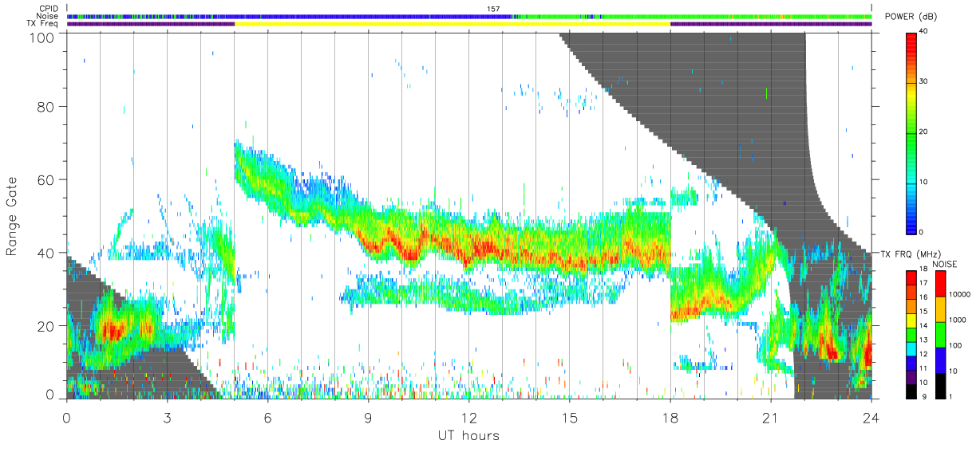Click the x-axis tick label "12"
The image size is (980, 452).
point(469,417)
